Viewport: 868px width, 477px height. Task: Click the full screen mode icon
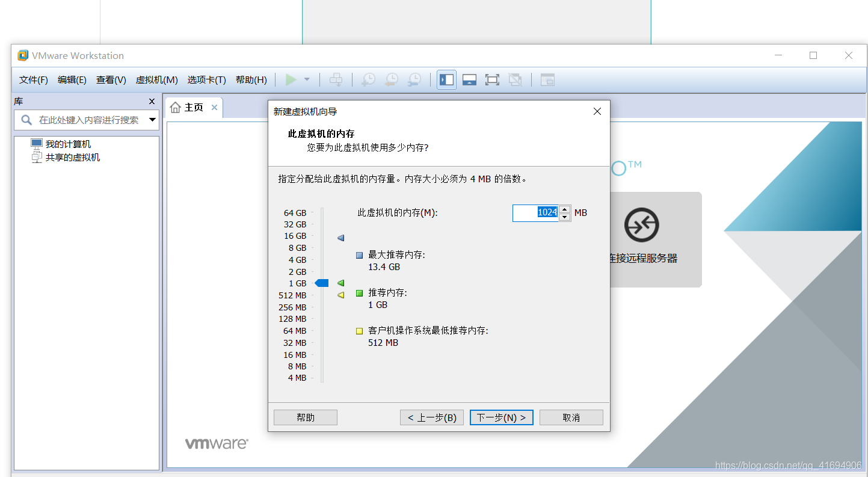click(x=492, y=79)
